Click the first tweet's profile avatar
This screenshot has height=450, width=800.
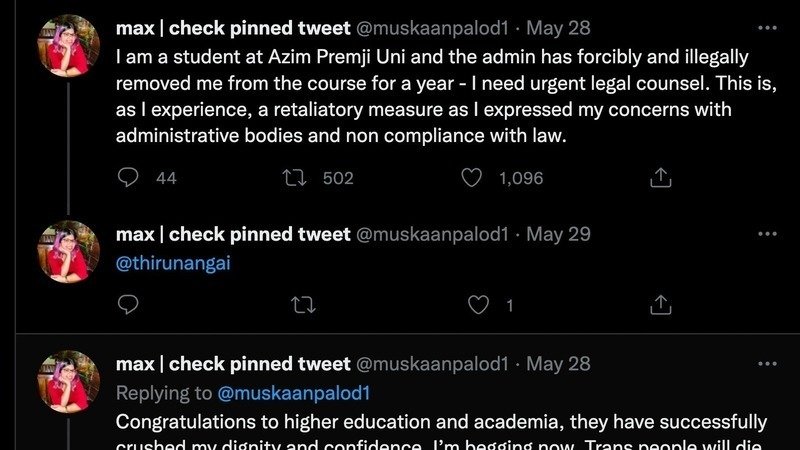click(68, 46)
